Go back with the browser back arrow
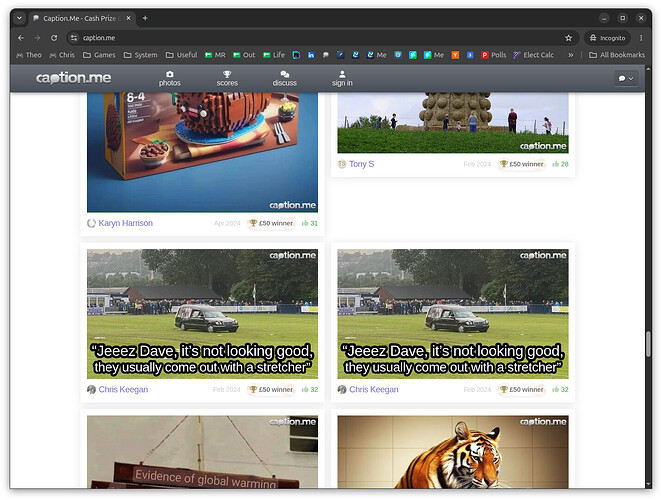The width and height of the screenshot is (661, 500). point(21,38)
